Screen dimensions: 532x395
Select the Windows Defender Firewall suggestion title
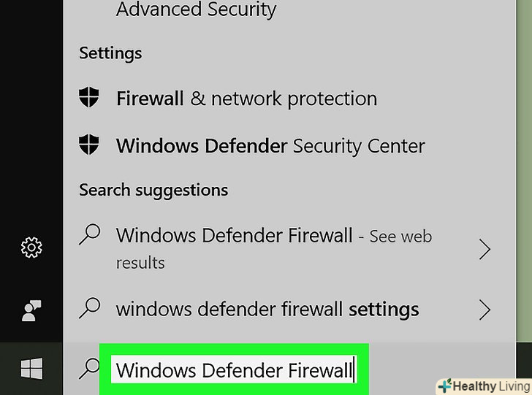(234, 236)
